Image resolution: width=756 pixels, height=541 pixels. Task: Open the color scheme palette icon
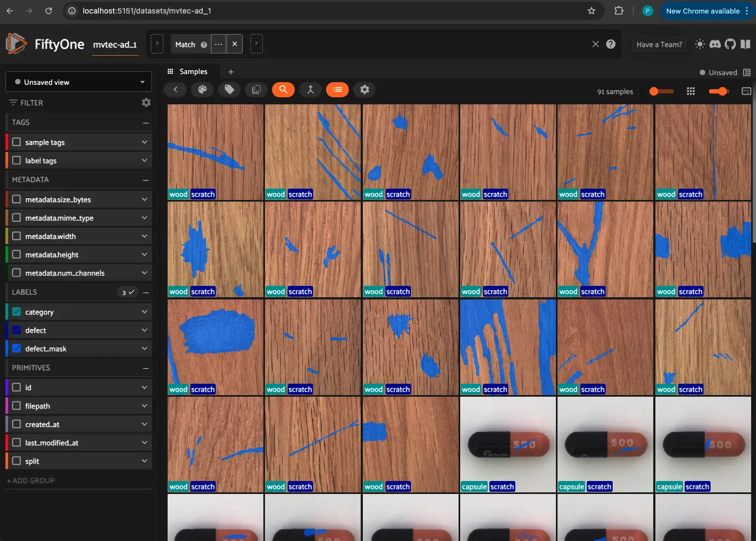[202, 90]
